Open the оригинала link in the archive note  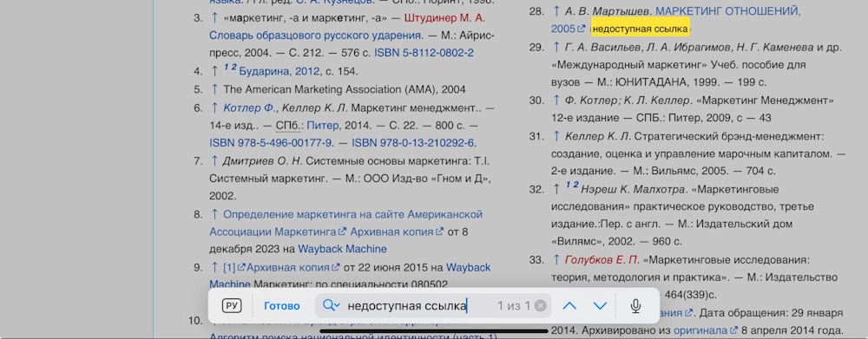(705, 330)
